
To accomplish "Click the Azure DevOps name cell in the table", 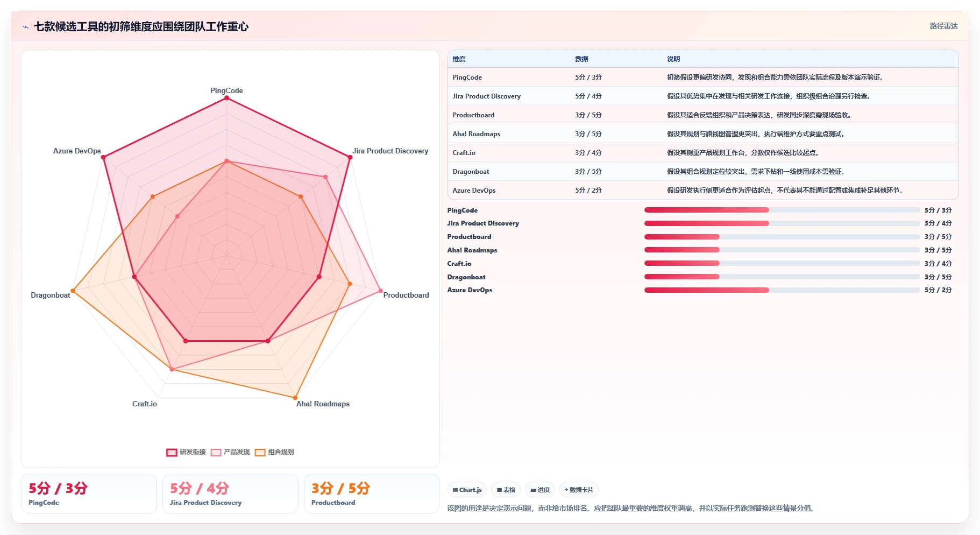I will click(474, 191).
